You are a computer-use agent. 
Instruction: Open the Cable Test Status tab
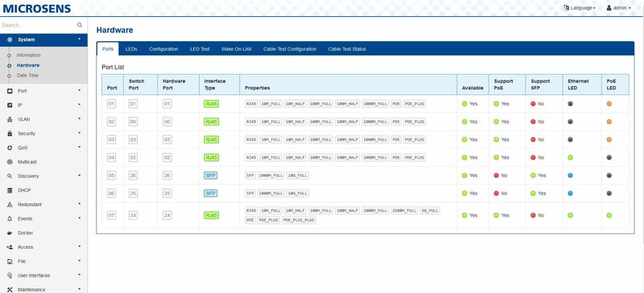point(347,49)
